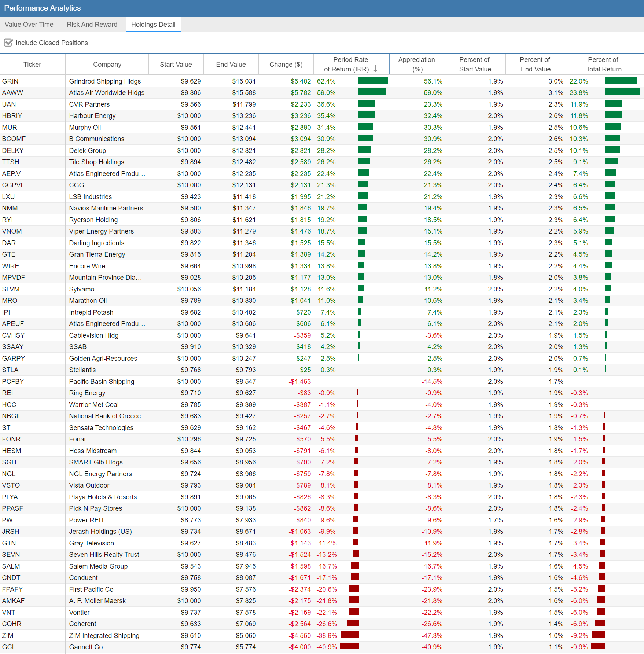Screen dimensions: 644x654
Task: Click Jerash Holdings (US) company name
Action: pos(100,532)
